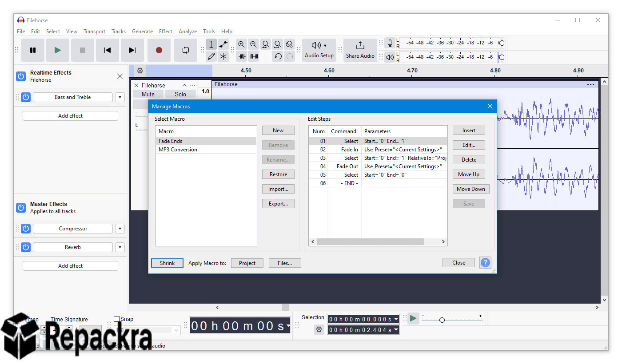This screenshot has height=364, width=622.
Task: Click Trim audio outside selection icon
Action: point(242,56)
